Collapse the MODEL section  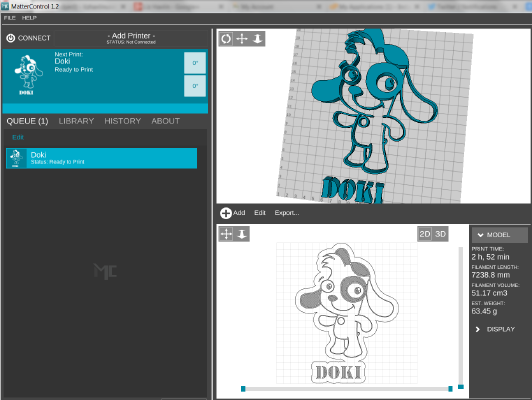tap(499, 235)
